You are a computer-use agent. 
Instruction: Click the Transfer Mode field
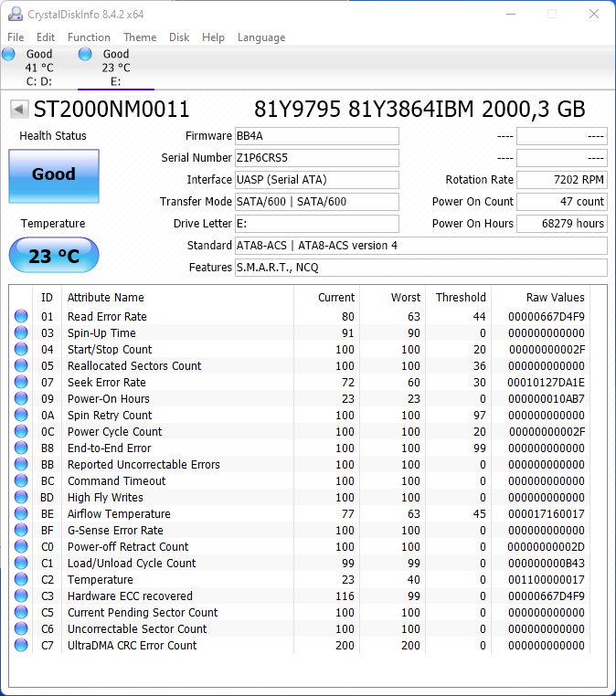point(316,202)
